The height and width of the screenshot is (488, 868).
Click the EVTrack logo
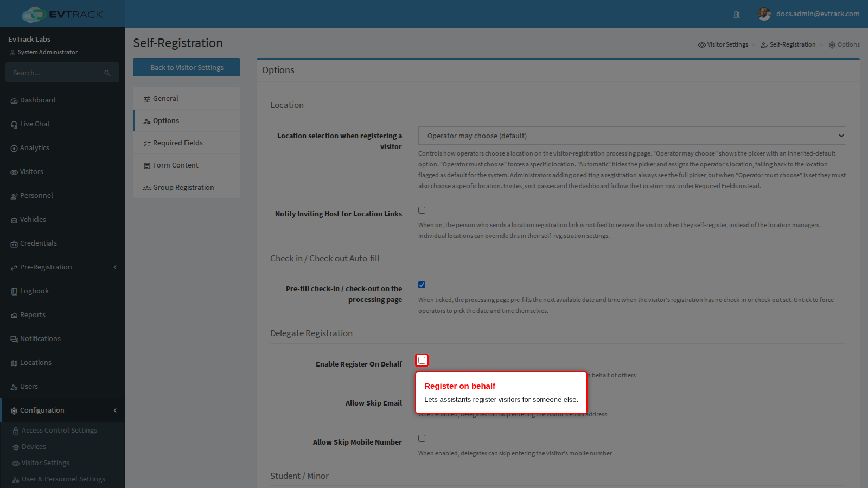[62, 14]
